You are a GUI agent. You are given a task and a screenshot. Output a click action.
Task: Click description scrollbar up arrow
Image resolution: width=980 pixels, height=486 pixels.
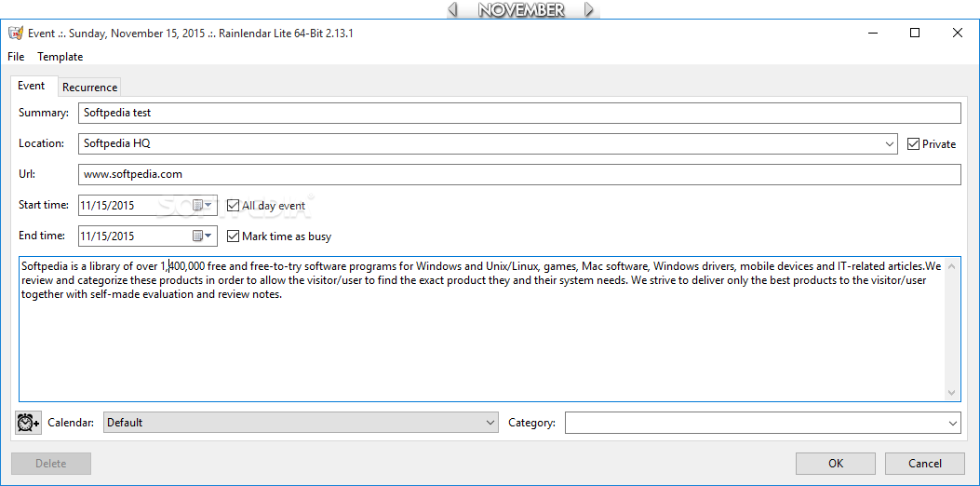tap(952, 266)
